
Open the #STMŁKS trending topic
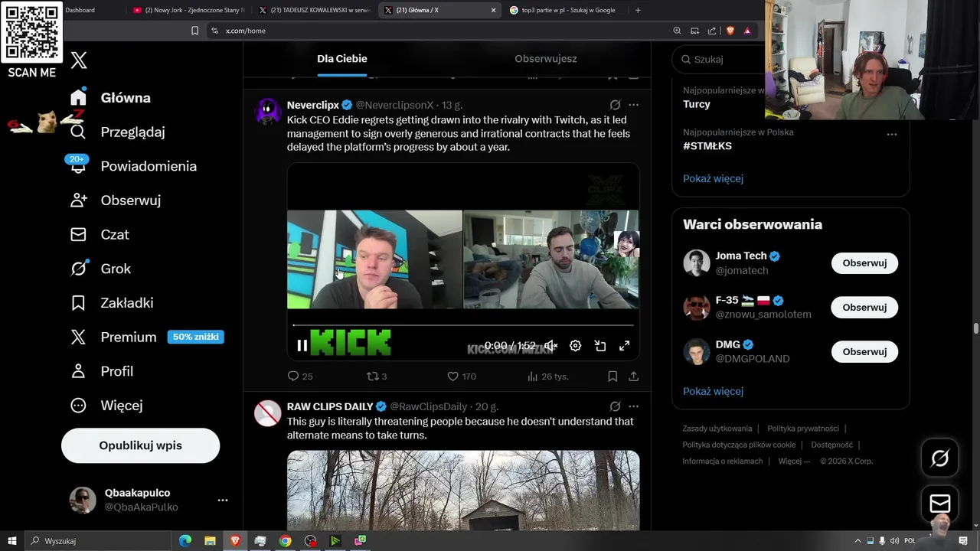point(707,145)
